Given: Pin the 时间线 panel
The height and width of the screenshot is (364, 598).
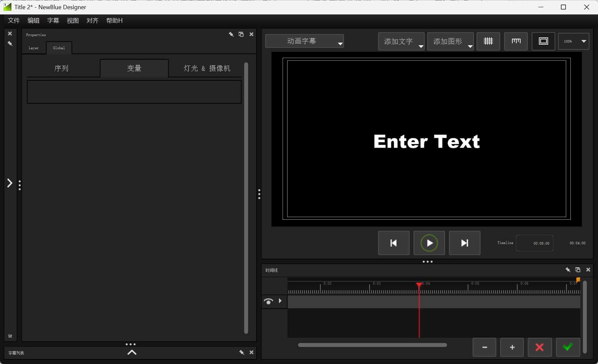Looking at the screenshot, I should coord(568,270).
